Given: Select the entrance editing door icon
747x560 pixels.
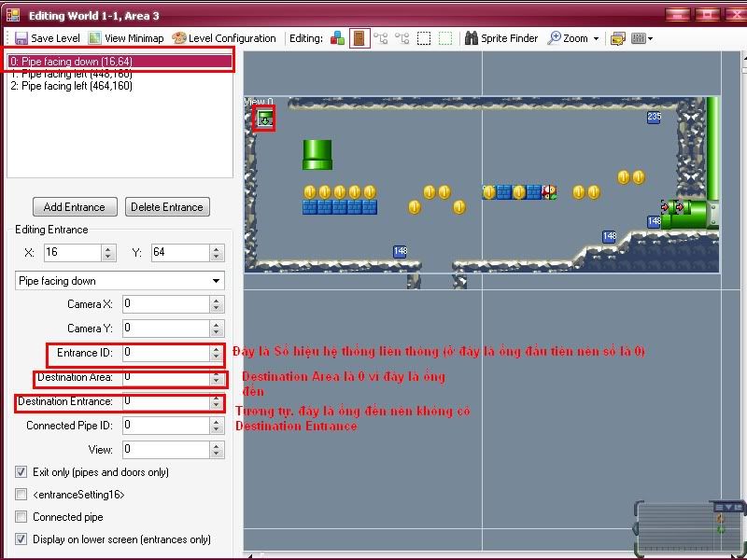Looking at the screenshot, I should pyautogui.click(x=359, y=38).
